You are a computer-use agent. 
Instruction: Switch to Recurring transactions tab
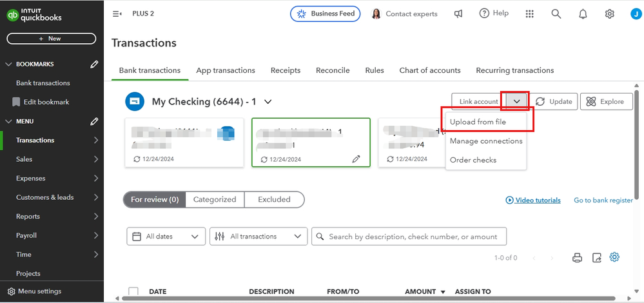(515, 70)
